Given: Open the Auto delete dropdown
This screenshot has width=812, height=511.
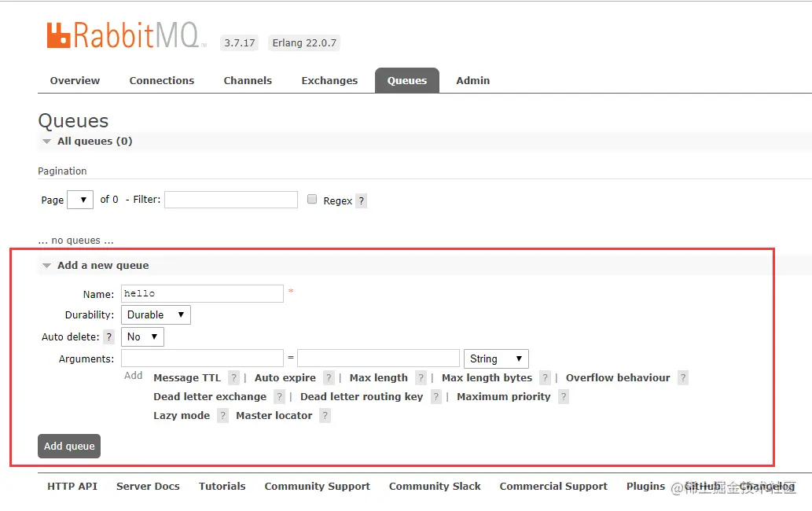Looking at the screenshot, I should (142, 337).
